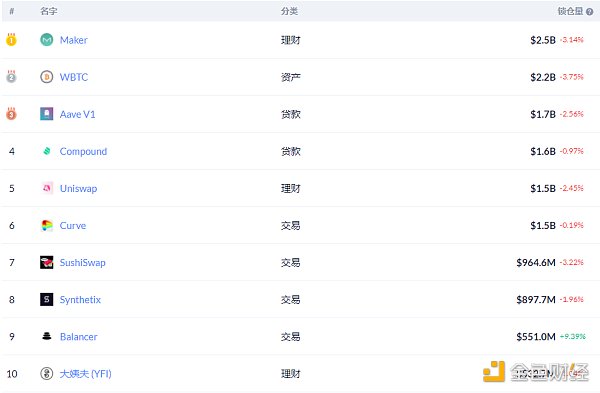The image size is (600, 393).
Task: Open the Compound project link
Action: pos(83,152)
